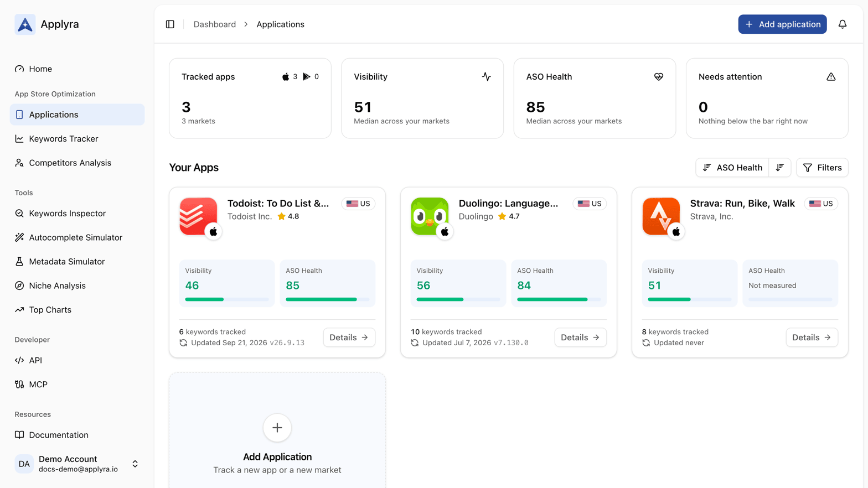Image resolution: width=868 pixels, height=488 pixels.
Task: Open Documentation
Action: tap(77, 435)
